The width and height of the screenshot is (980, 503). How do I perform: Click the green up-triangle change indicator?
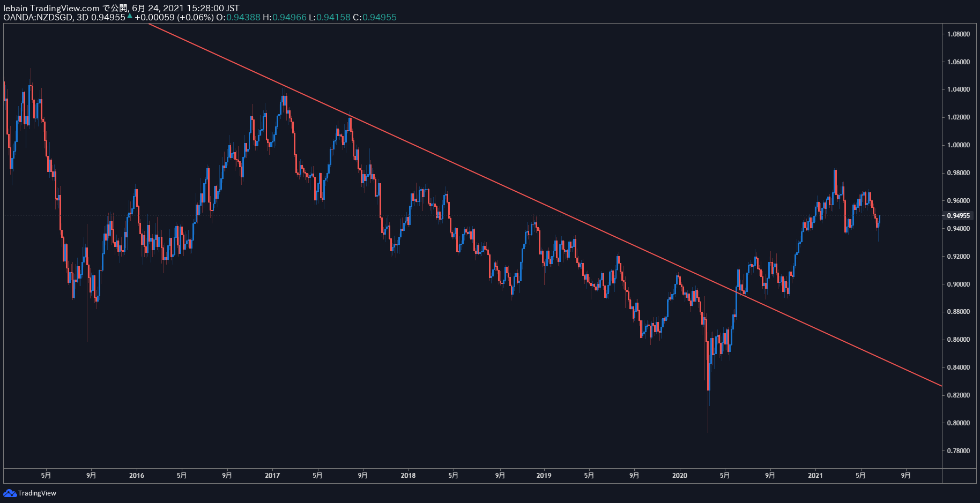[x=130, y=16]
